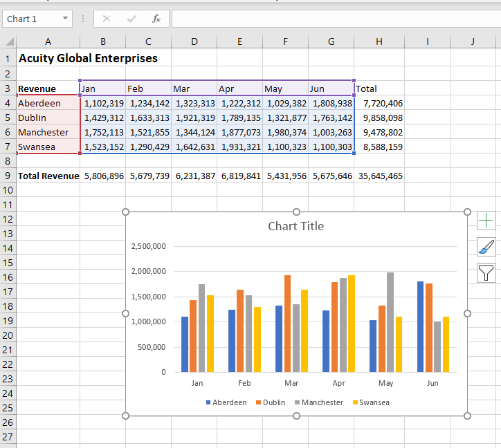
Task: Click into the formula bar input
Action: point(336,19)
